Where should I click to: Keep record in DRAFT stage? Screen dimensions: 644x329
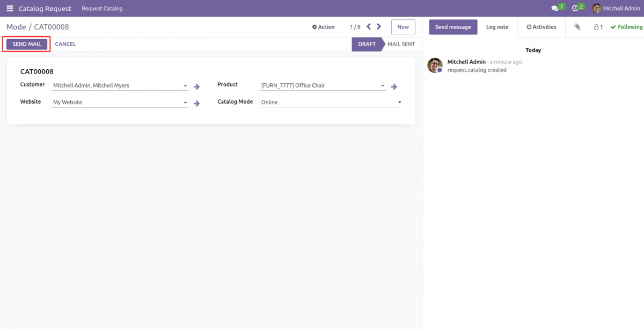[x=367, y=44]
